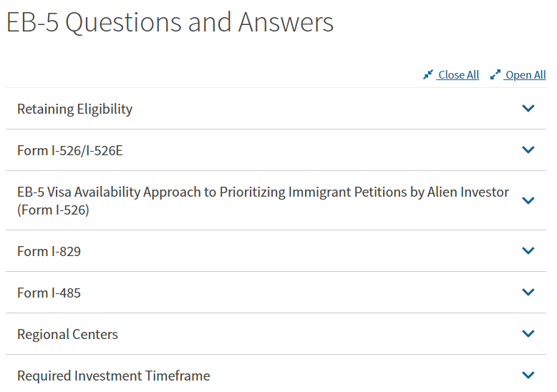Click the Close All link
Image resolution: width=557 pixels, height=392 pixels.
pyautogui.click(x=458, y=75)
